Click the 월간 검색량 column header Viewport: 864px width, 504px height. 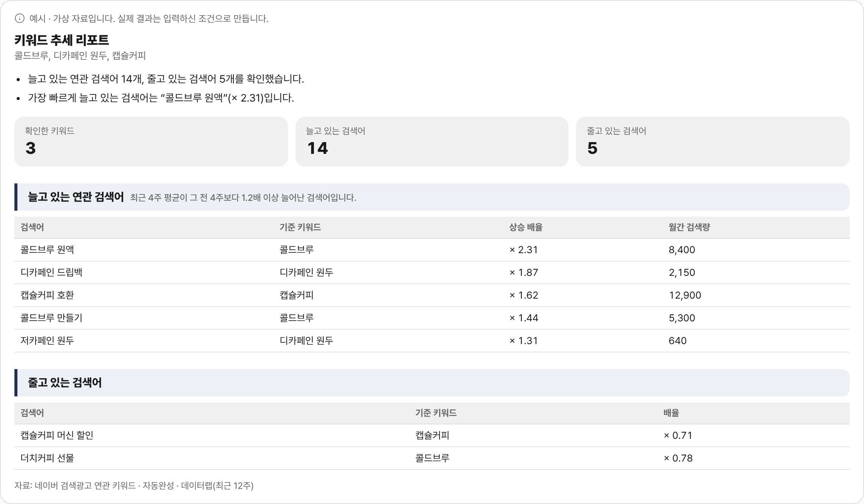(689, 227)
